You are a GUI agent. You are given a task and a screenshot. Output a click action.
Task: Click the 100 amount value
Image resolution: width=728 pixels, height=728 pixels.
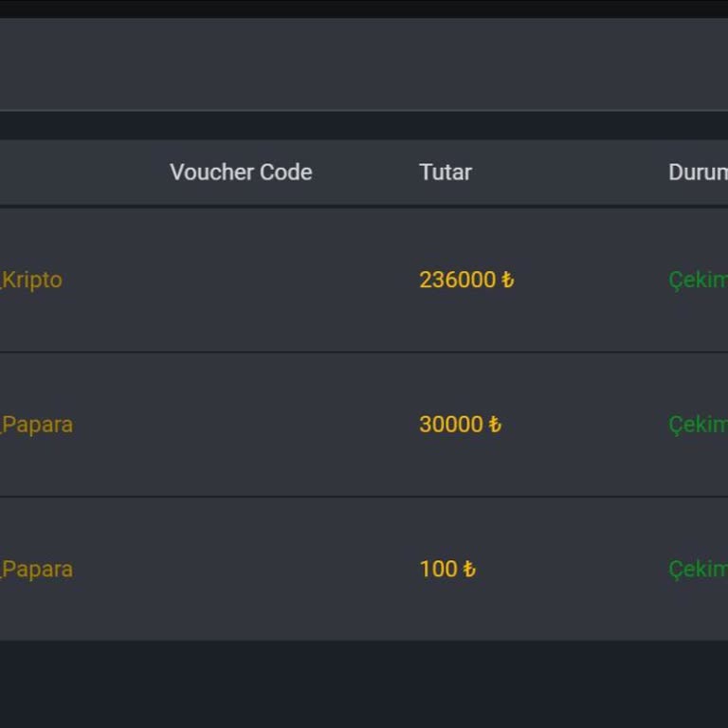coord(438,570)
